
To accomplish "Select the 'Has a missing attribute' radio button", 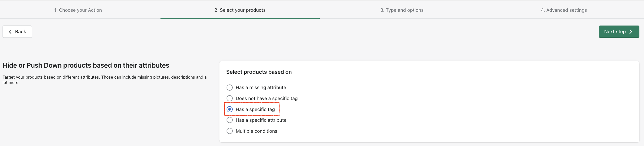I will [x=230, y=88].
